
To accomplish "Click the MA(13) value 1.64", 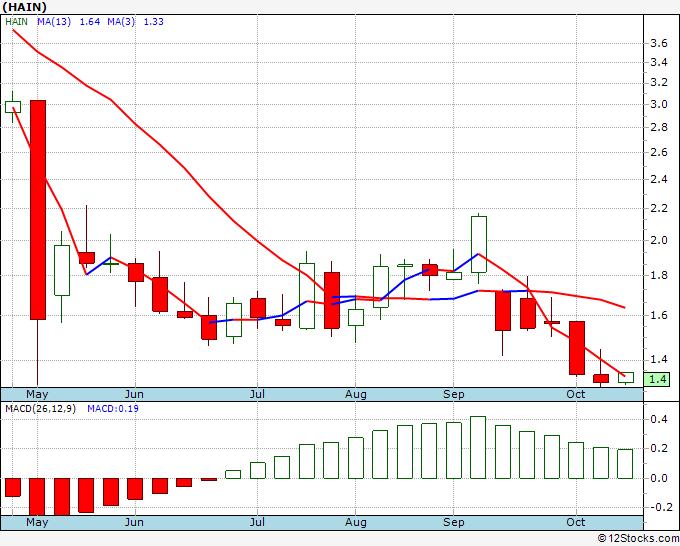I will pyautogui.click(x=90, y=22).
